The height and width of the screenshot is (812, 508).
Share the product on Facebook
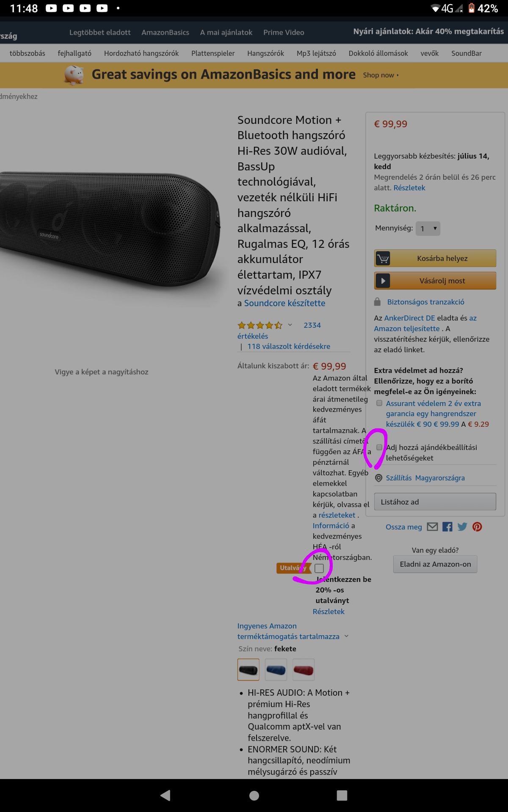pyautogui.click(x=447, y=527)
